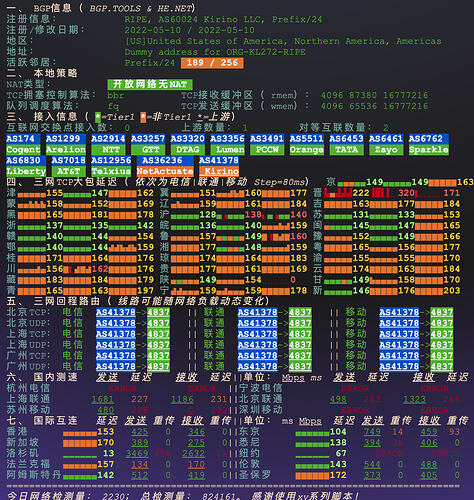Click the AS6830 Liberty badge

(x=26, y=166)
